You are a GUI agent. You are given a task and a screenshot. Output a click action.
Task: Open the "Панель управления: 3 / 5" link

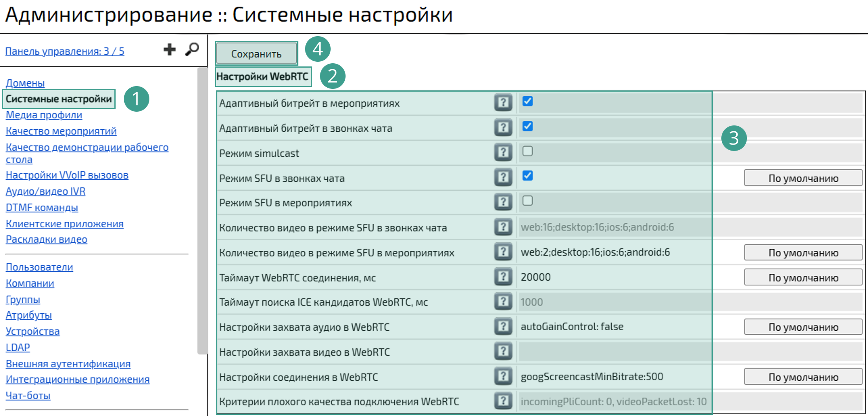[x=64, y=50]
